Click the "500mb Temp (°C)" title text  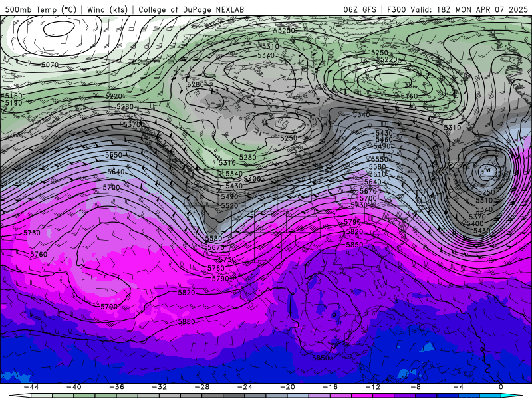41,9
